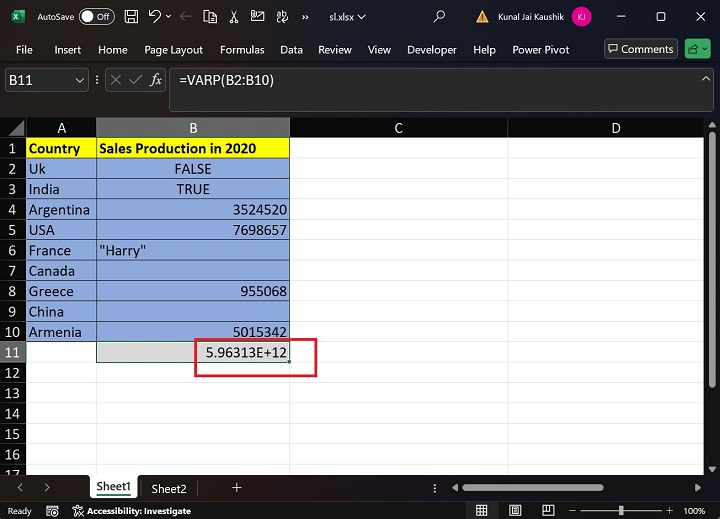Select the Sheet1 tab

[x=113, y=487]
